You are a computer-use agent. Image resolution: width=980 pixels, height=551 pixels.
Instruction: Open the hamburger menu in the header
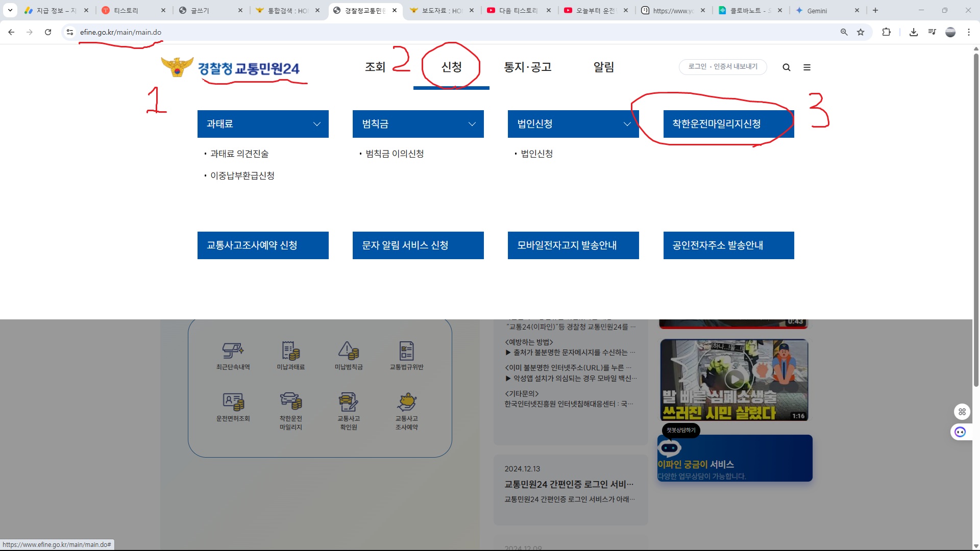pyautogui.click(x=807, y=67)
